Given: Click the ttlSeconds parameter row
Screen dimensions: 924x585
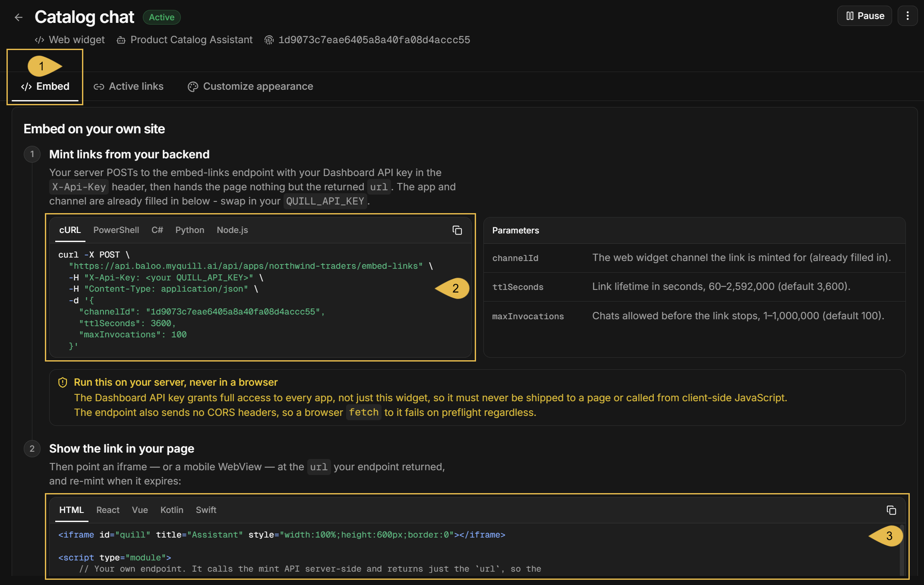Looking at the screenshot, I should pos(694,287).
